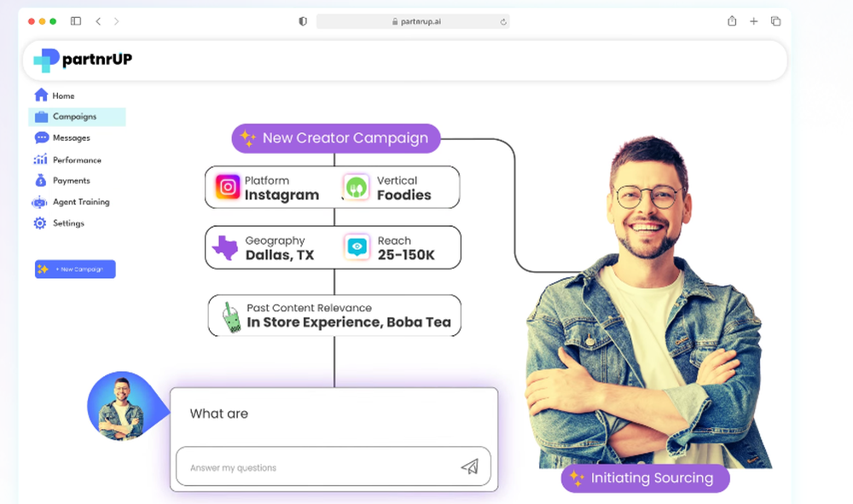
Task: Click the blue New Campaign button
Action: (75, 269)
